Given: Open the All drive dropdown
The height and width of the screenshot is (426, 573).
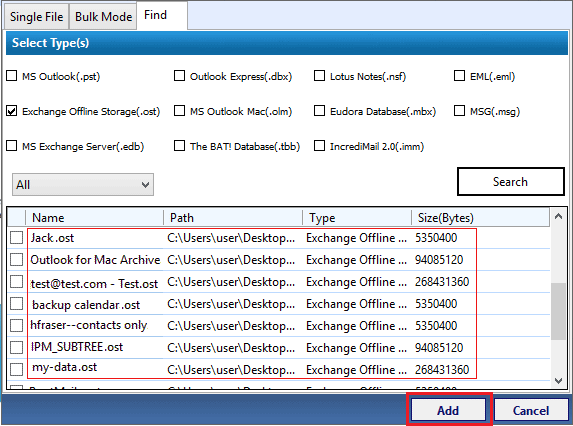Looking at the screenshot, I should (83, 185).
